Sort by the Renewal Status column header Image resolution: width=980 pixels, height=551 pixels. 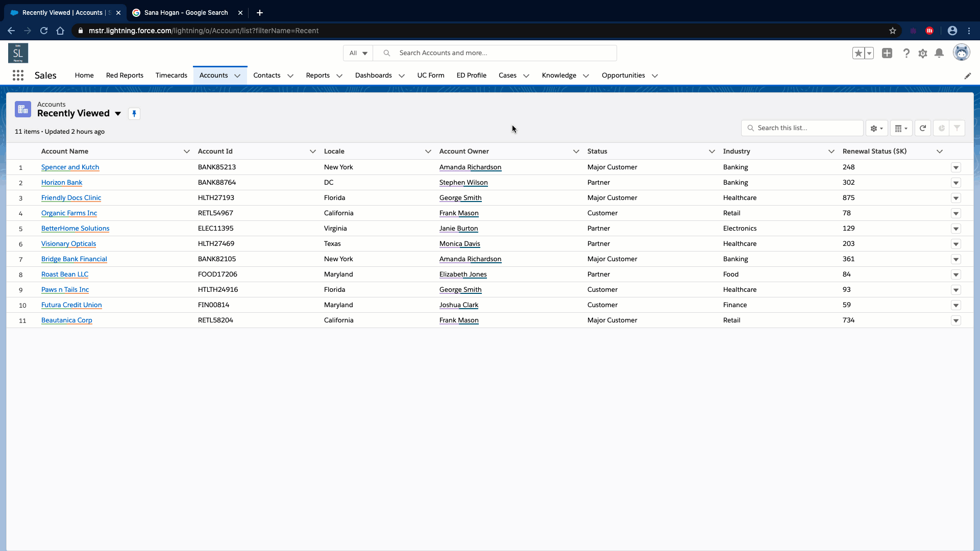874,151
